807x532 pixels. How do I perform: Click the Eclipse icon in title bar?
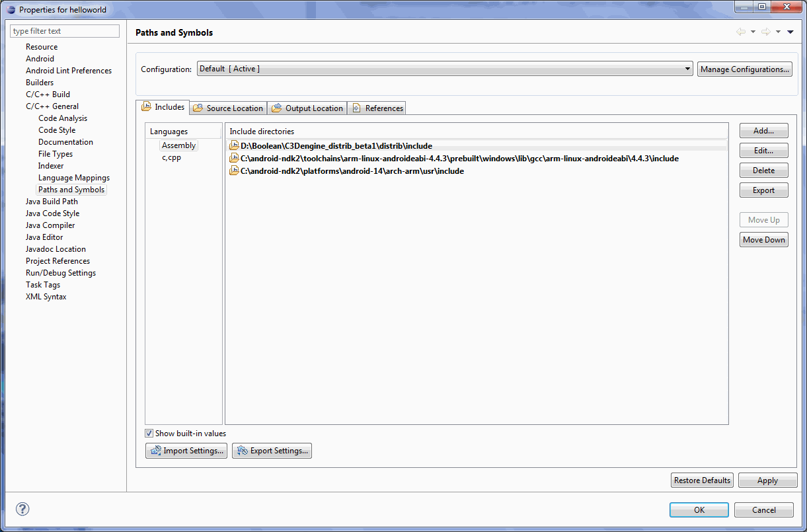click(10, 9)
